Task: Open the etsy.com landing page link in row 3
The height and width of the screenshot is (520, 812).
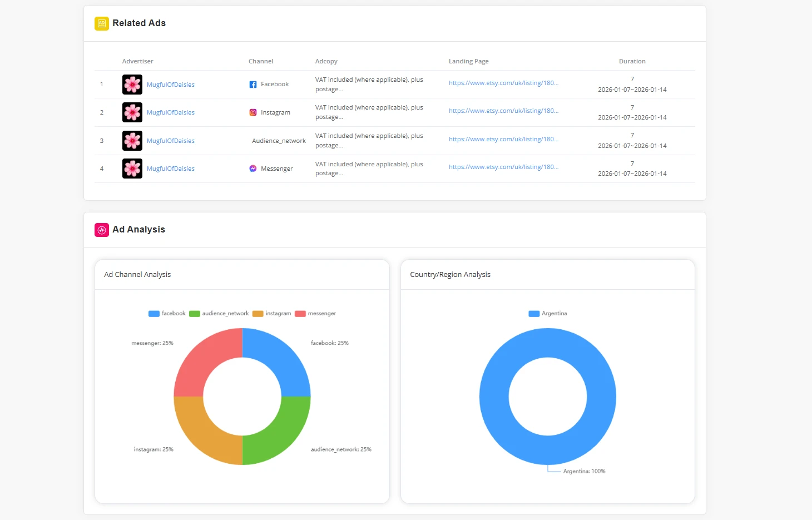Action: point(503,139)
